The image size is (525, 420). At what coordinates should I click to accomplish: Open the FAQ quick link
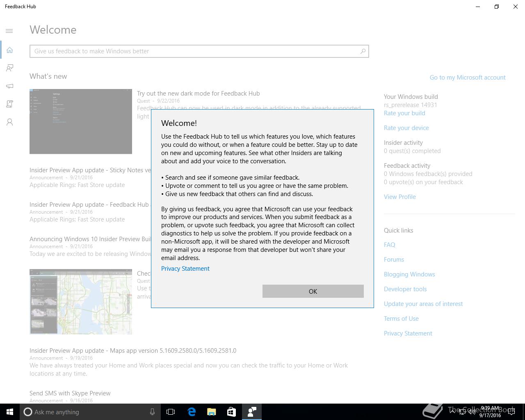click(390, 245)
